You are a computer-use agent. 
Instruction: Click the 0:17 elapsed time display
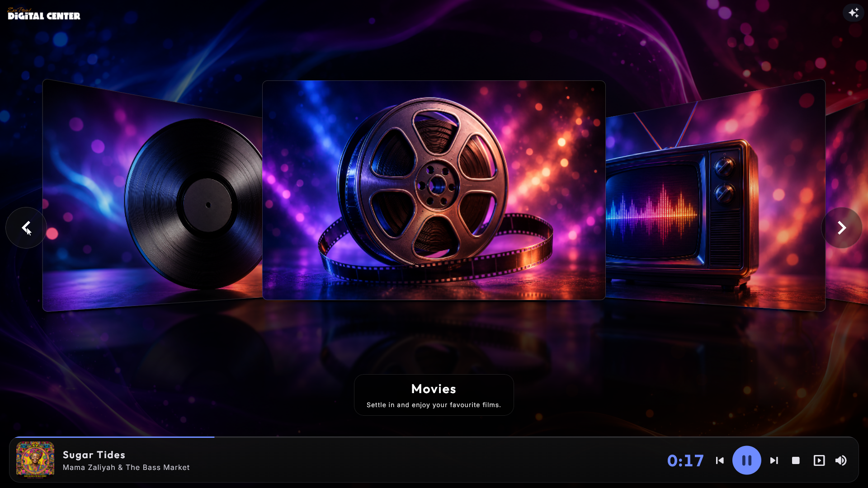tap(685, 460)
